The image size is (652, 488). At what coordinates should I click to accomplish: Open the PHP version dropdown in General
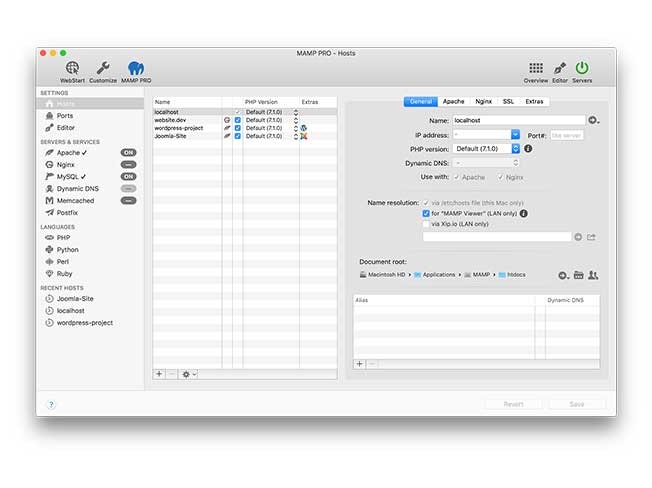[x=486, y=149]
